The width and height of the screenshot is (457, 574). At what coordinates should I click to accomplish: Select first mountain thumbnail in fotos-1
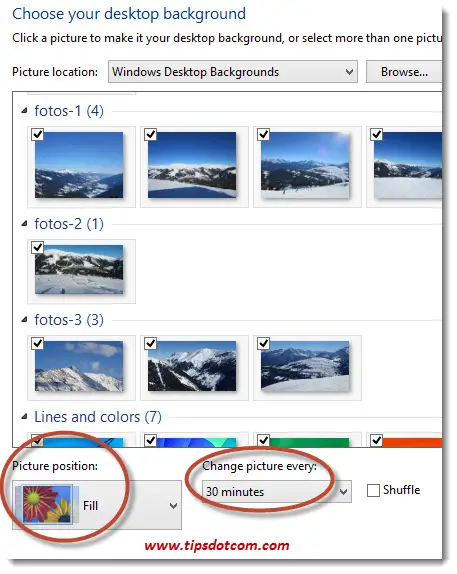[79, 165]
